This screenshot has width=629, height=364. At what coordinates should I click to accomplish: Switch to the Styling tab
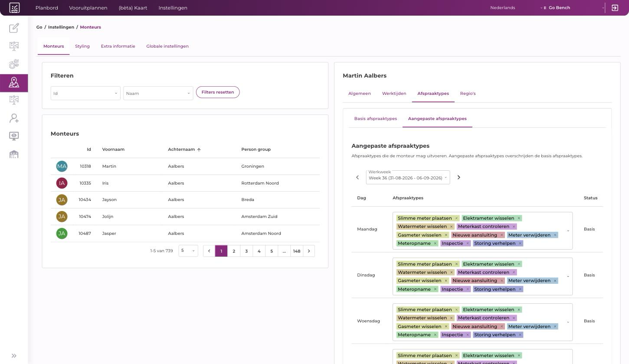[82, 46]
